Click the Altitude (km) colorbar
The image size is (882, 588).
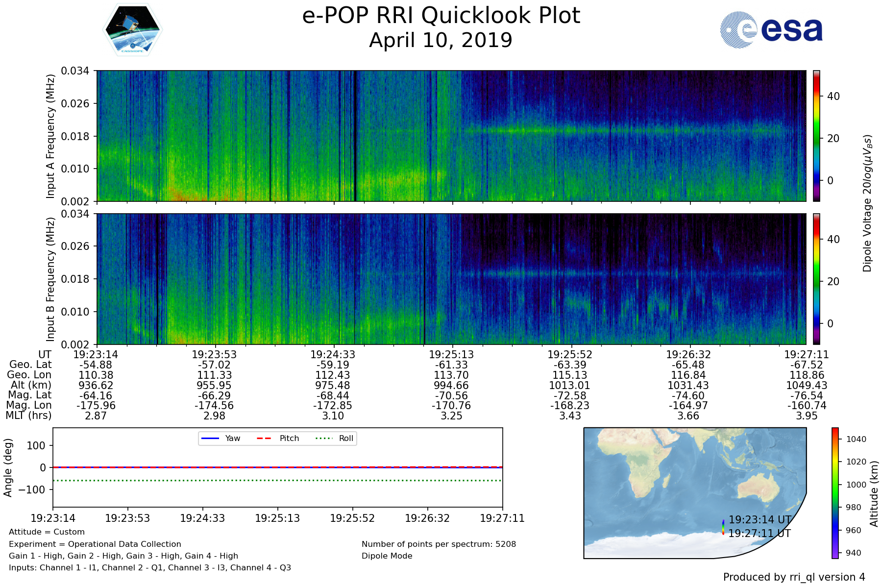[x=835, y=493]
